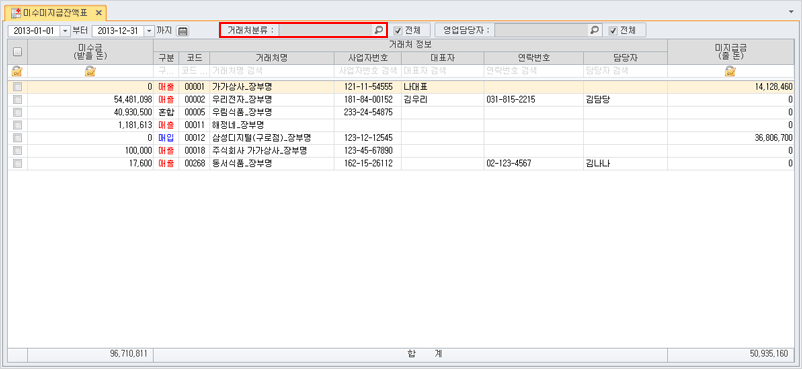Click the end date field 2013-12-31

click(x=118, y=31)
